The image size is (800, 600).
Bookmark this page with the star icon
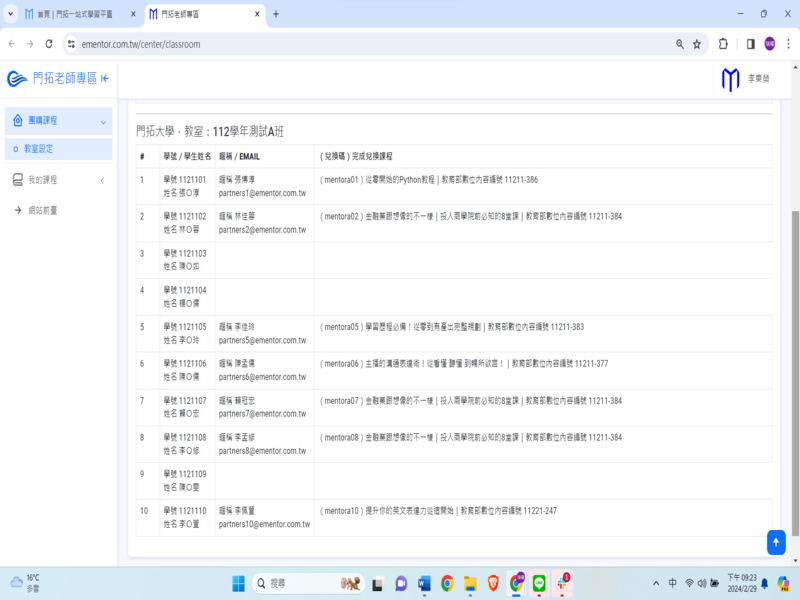coord(697,44)
